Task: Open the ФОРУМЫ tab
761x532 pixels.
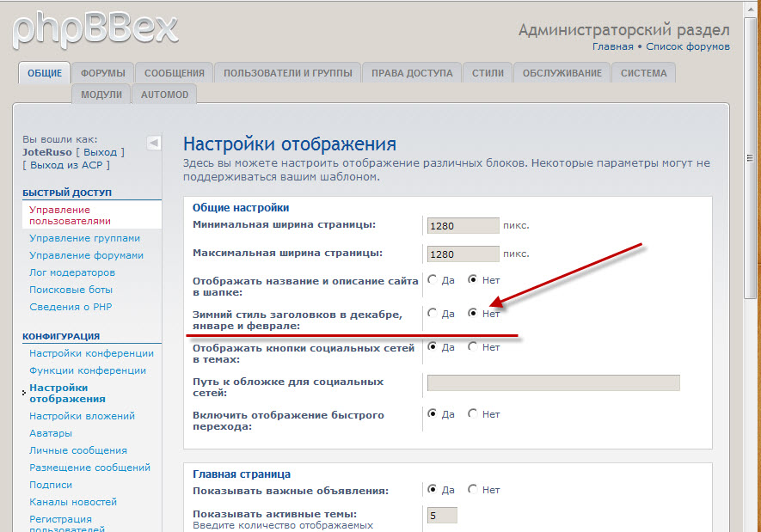Action: coord(103,73)
